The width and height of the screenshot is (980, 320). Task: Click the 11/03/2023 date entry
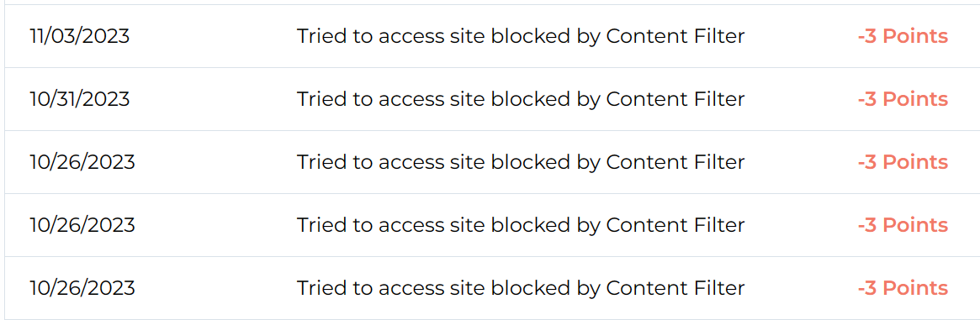79,36
